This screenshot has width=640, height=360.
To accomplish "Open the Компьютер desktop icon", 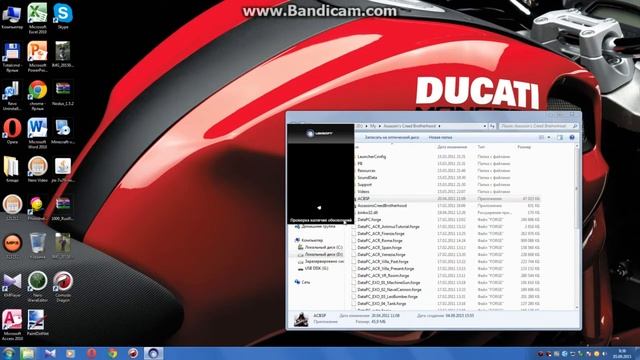I will [x=12, y=16].
